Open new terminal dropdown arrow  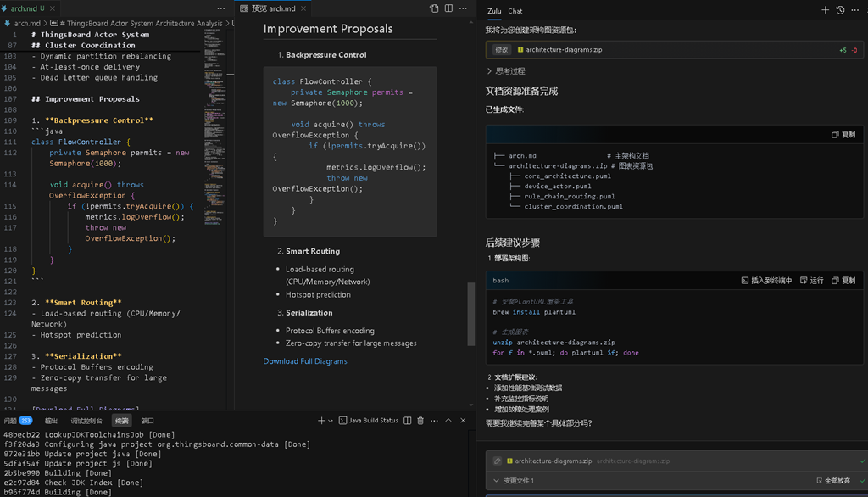click(x=331, y=421)
